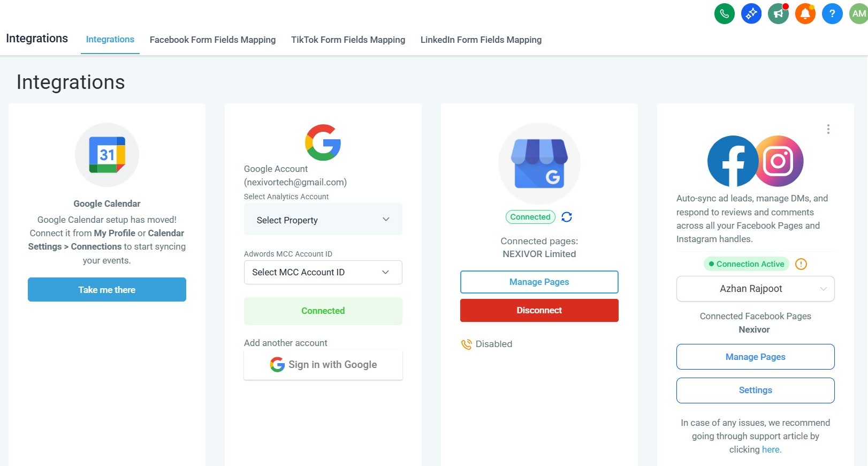The width and height of the screenshot is (868, 466).
Task: Click the Connected badge on Google Business card
Action: pos(530,217)
